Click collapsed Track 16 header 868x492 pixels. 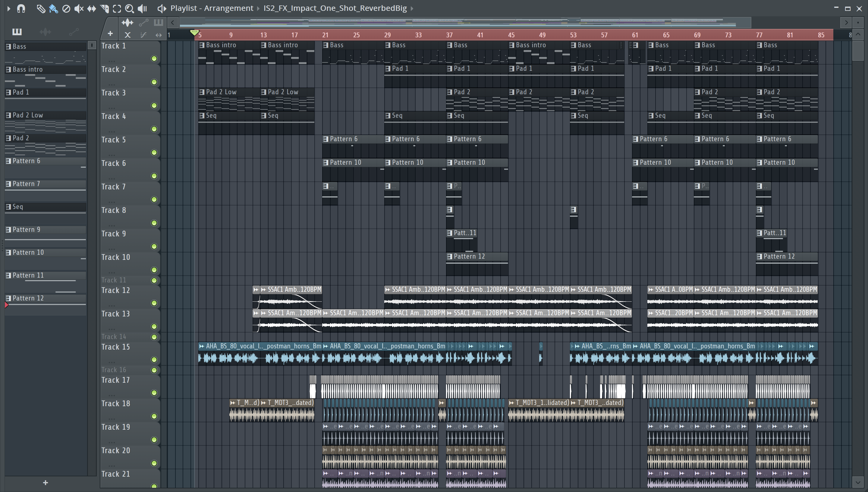tap(114, 370)
